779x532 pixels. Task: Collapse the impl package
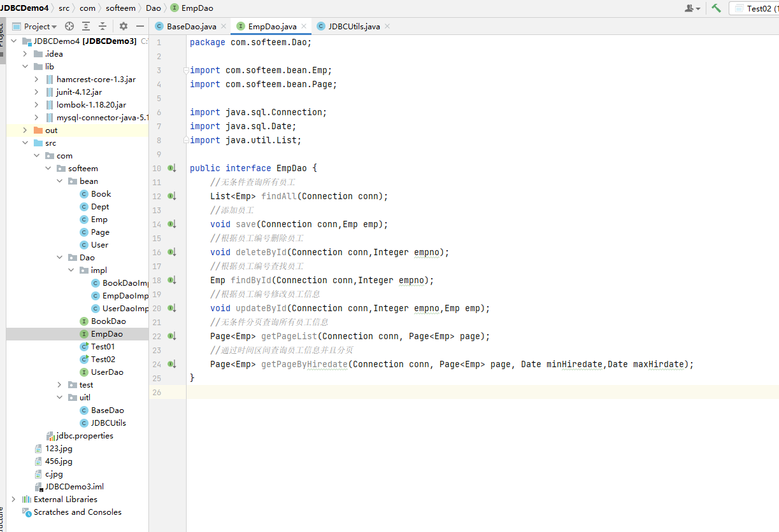pyautogui.click(x=71, y=270)
